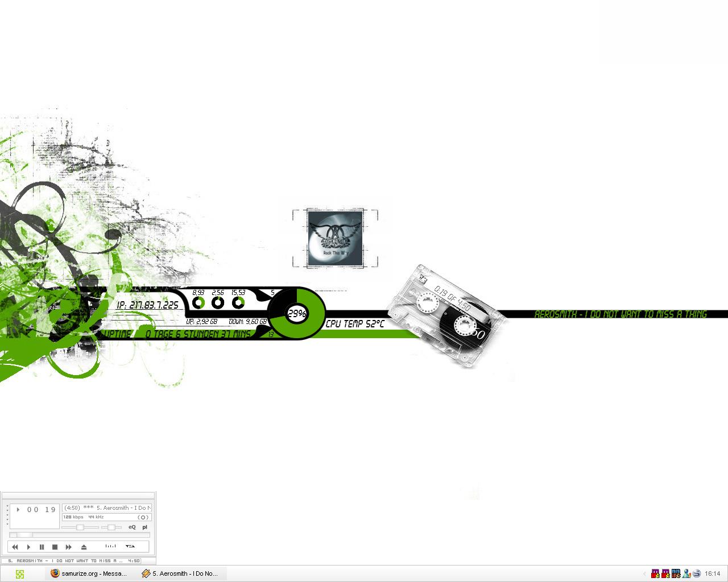728x582 pixels.
Task: Click the Aerosmith album cover thumbnail
Action: [x=335, y=238]
